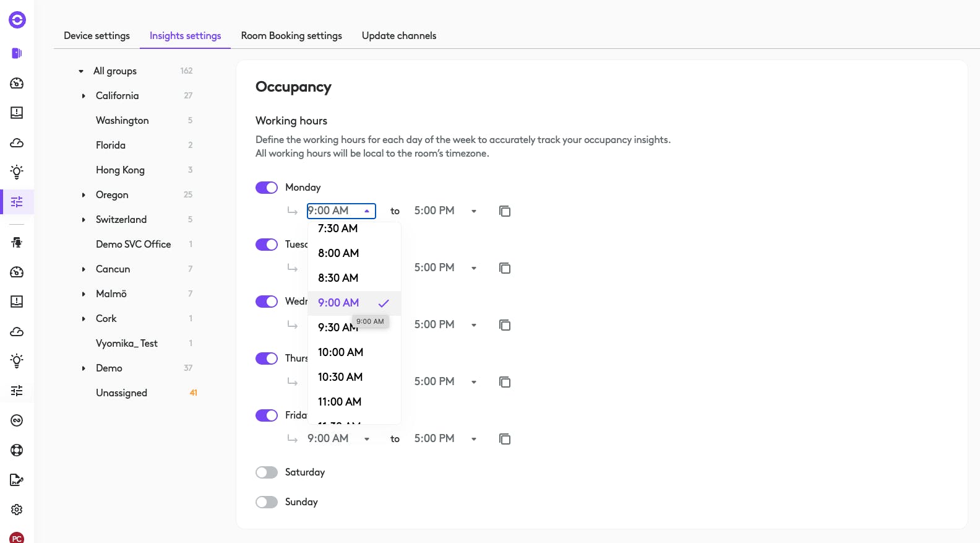Screen dimensions: 980x543
Task: Switch to the Device settings tab
Action: click(97, 36)
